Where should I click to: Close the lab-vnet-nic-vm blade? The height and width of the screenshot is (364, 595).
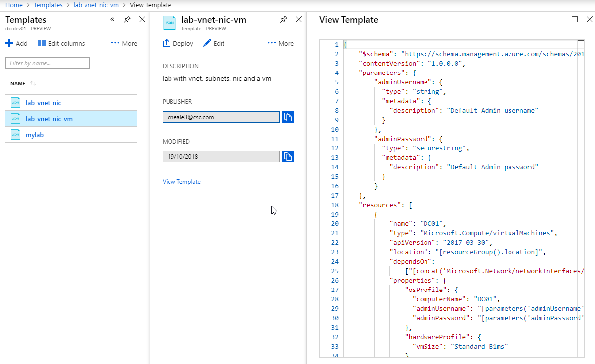click(299, 19)
